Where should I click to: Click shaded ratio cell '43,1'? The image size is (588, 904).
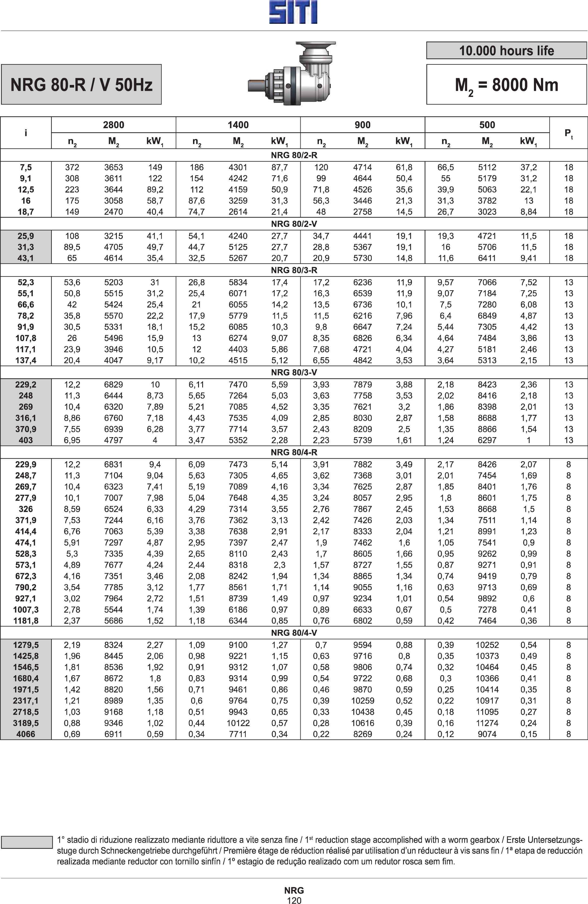26,258
